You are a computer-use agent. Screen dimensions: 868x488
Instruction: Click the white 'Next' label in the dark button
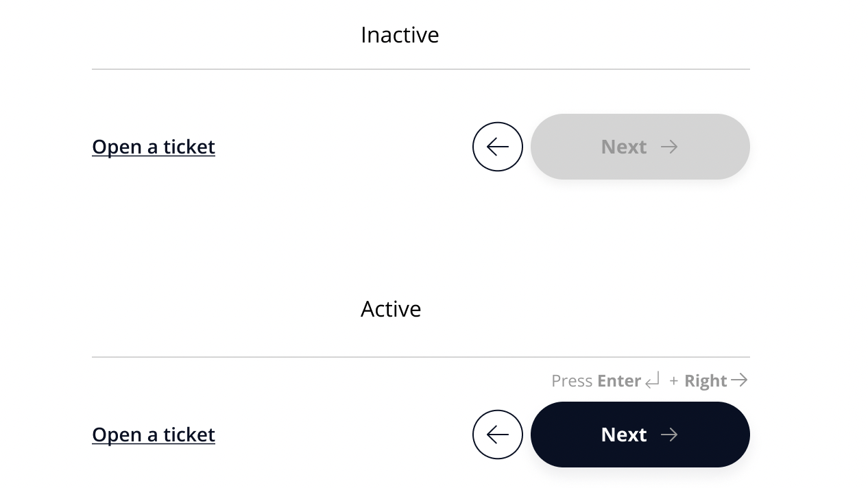[x=623, y=435]
